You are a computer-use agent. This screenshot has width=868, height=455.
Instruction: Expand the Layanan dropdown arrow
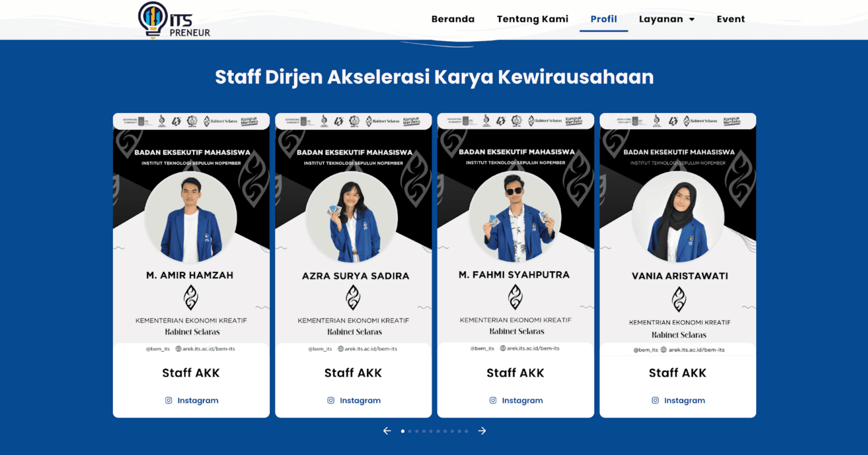[x=692, y=19]
